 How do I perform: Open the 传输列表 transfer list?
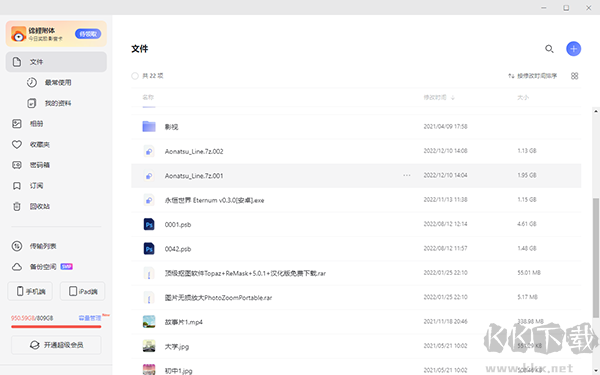[x=43, y=246]
